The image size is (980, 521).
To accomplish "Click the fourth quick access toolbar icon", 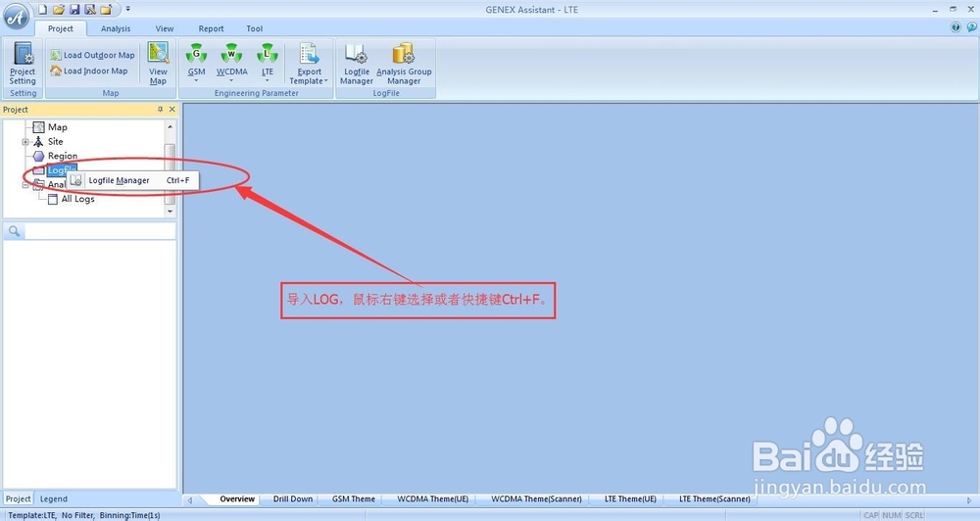I will coord(90,10).
